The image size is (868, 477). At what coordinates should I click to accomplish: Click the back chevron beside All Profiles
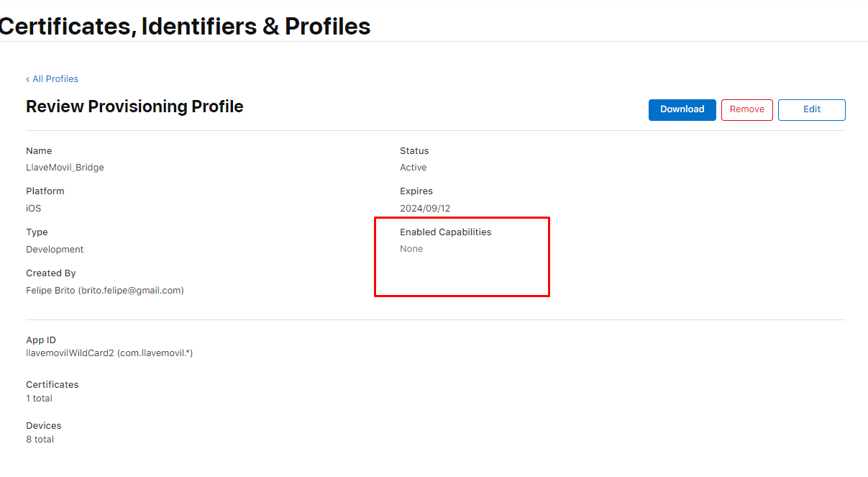tap(28, 79)
